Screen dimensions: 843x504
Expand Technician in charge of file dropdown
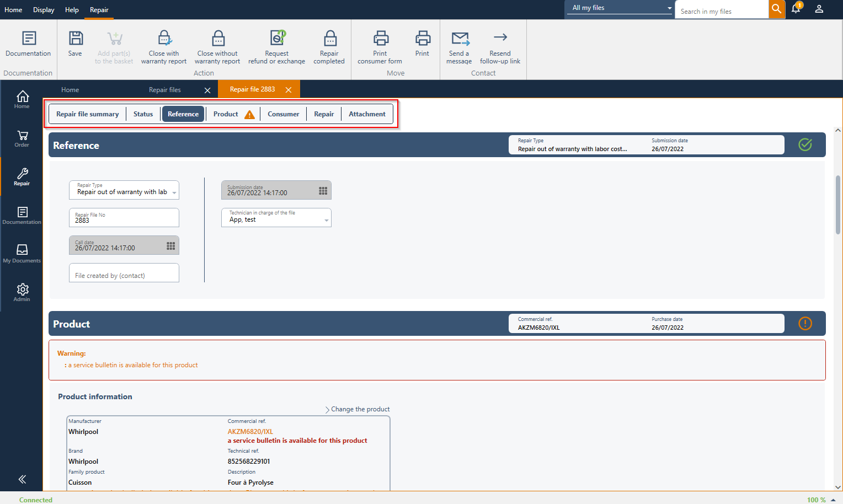tap(327, 220)
